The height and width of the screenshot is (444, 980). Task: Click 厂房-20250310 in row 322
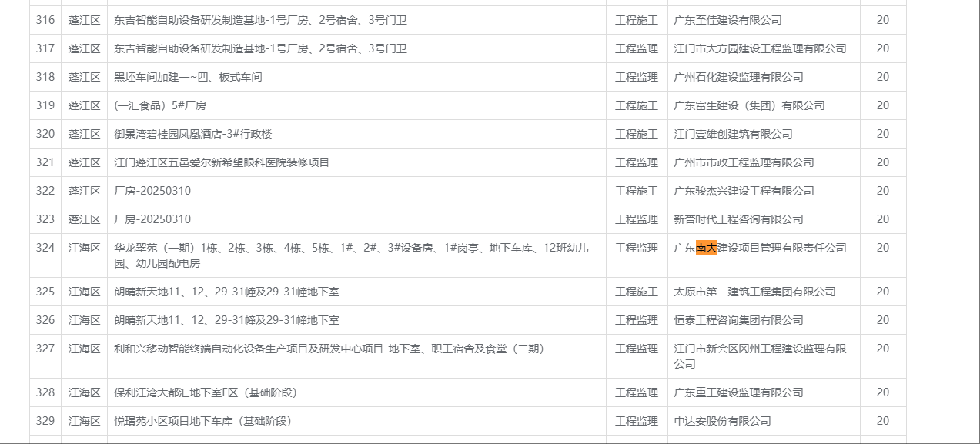click(x=152, y=191)
